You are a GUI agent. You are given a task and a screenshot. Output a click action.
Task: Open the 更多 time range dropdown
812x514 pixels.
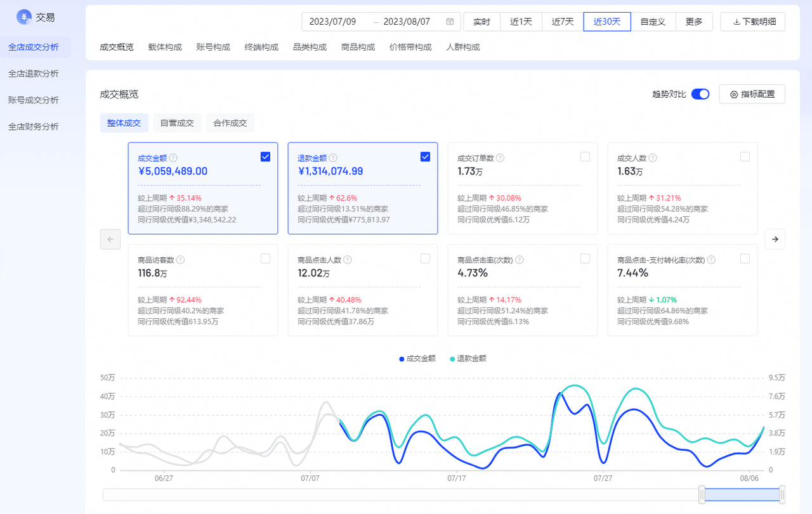(694, 22)
